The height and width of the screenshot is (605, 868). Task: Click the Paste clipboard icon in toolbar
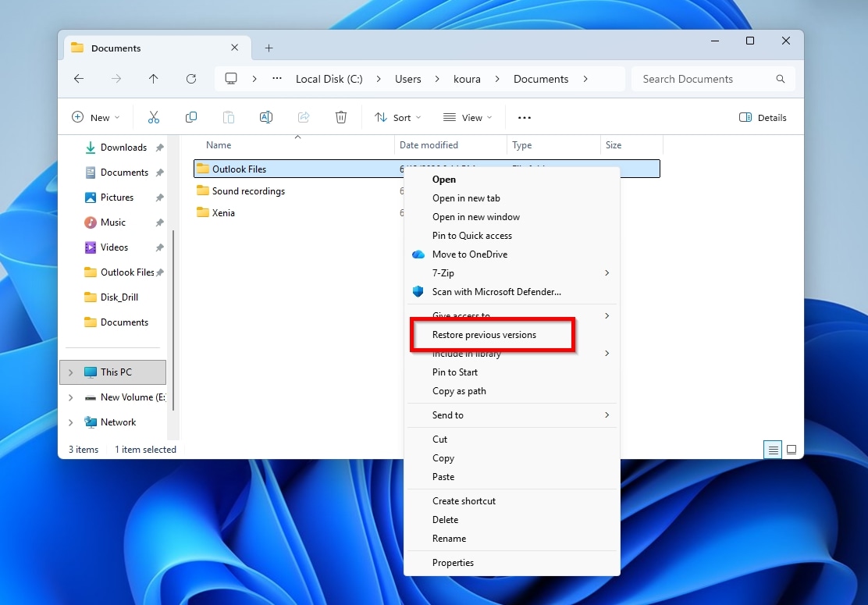point(229,117)
